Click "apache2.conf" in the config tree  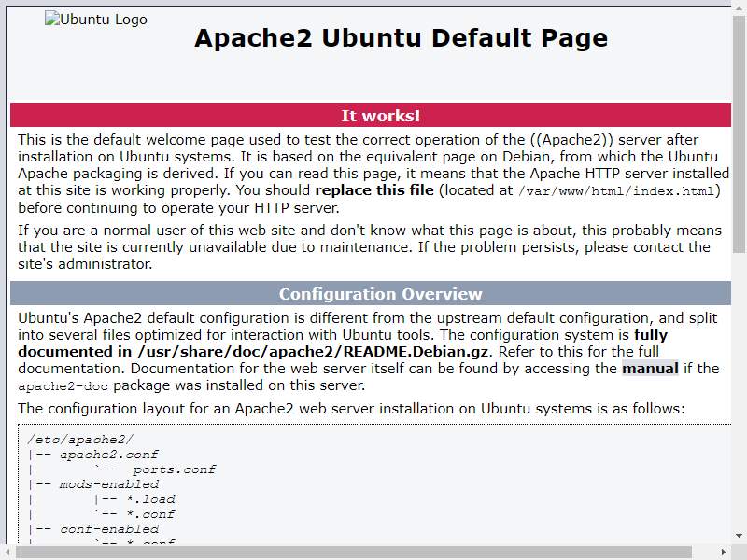109,455
